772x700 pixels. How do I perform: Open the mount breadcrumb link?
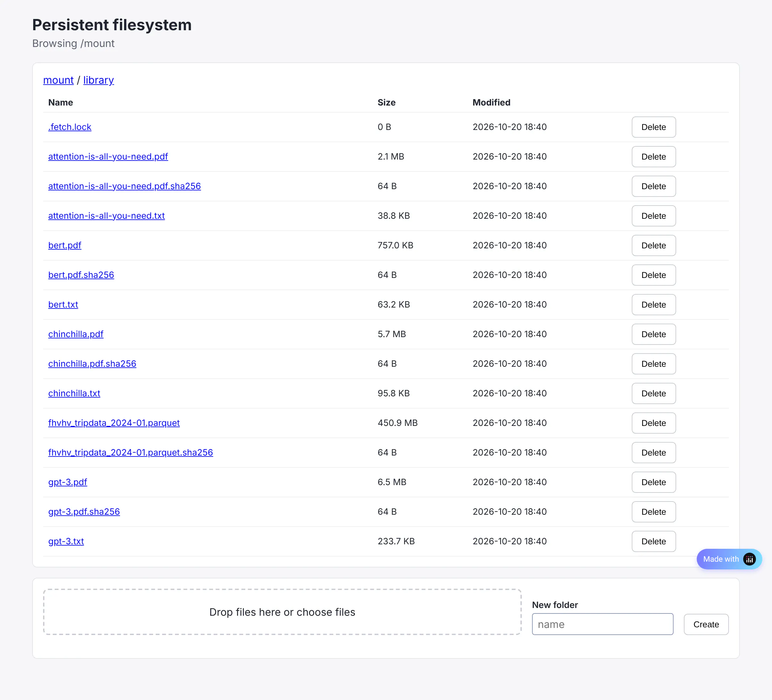coord(58,80)
